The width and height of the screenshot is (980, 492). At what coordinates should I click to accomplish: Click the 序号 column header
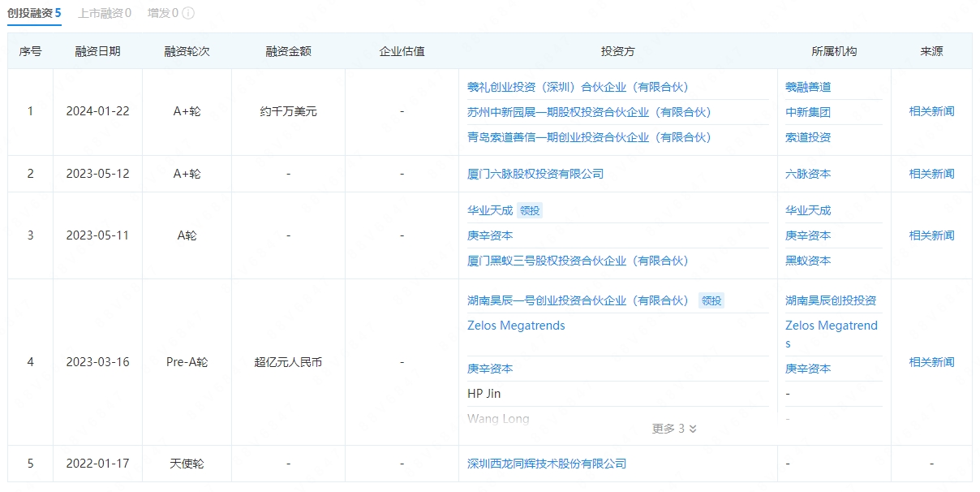tap(31, 51)
